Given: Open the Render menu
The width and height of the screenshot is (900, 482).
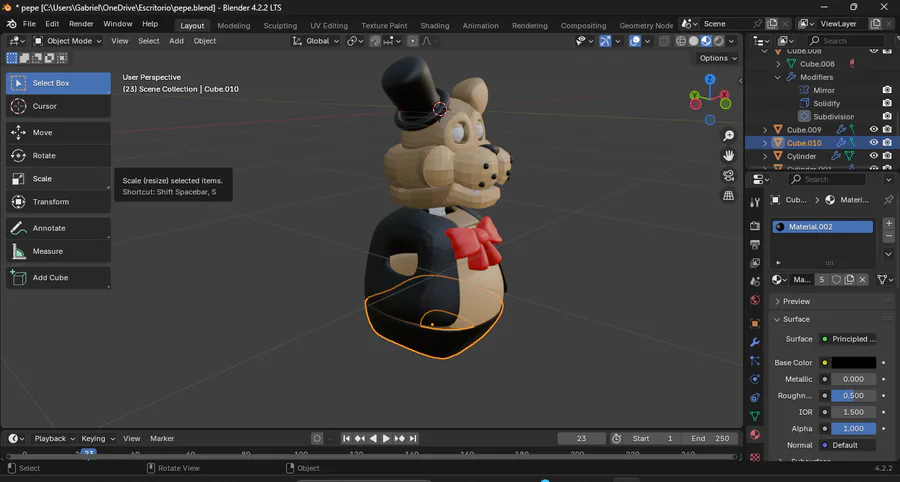Looking at the screenshot, I should [81, 24].
